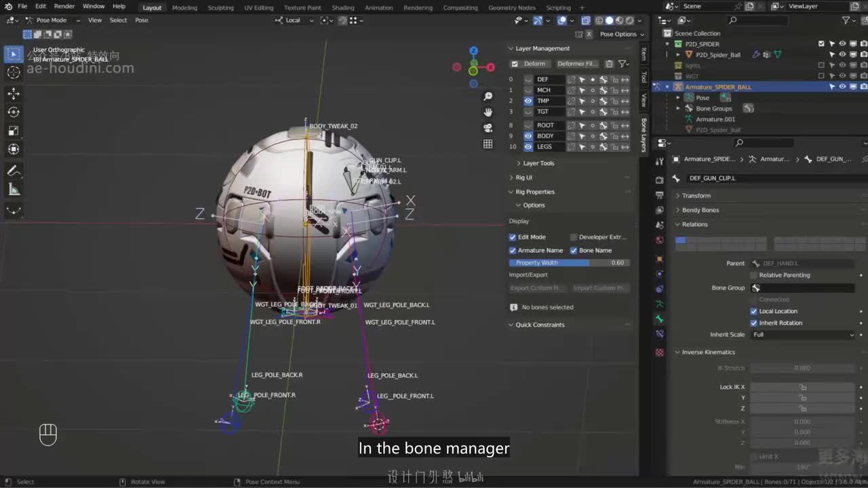This screenshot has height=488, width=868.
Task: Choose the Measure ruler tool
Action: point(14,190)
